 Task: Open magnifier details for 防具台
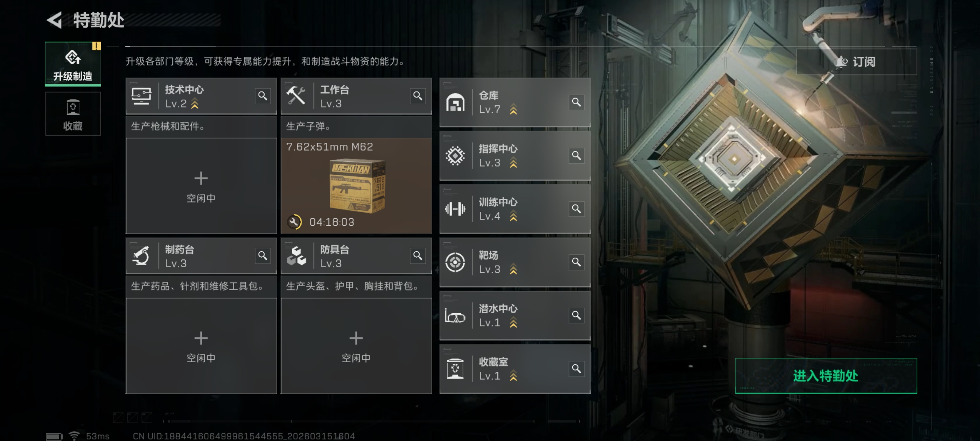(417, 256)
